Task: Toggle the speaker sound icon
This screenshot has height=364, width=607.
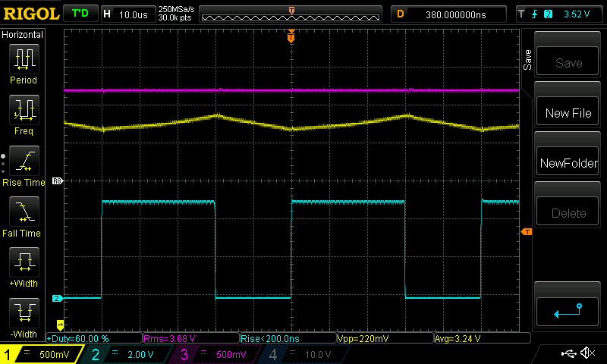Action: [587, 353]
